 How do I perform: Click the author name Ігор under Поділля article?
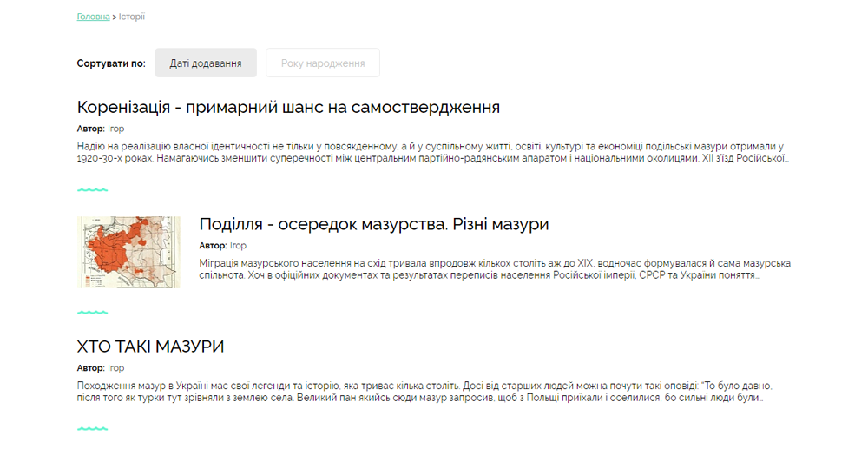(x=238, y=245)
